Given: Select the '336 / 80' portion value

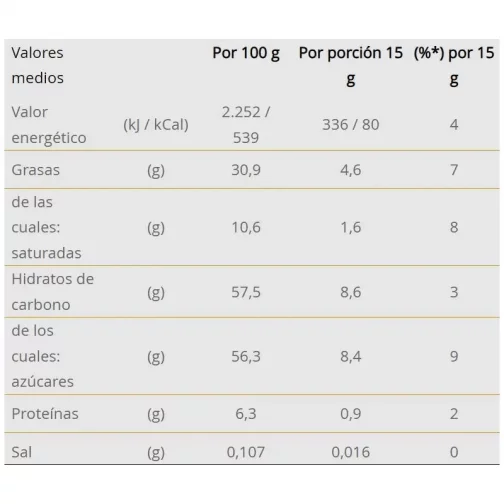Looking at the screenshot, I should coord(351,125).
